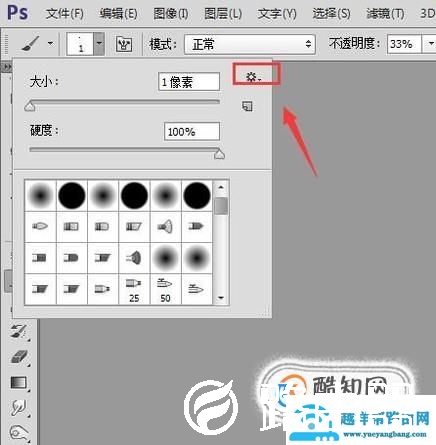This screenshot has height=445, width=436.
Task: Click the 模式: label
Action: [x=163, y=44]
